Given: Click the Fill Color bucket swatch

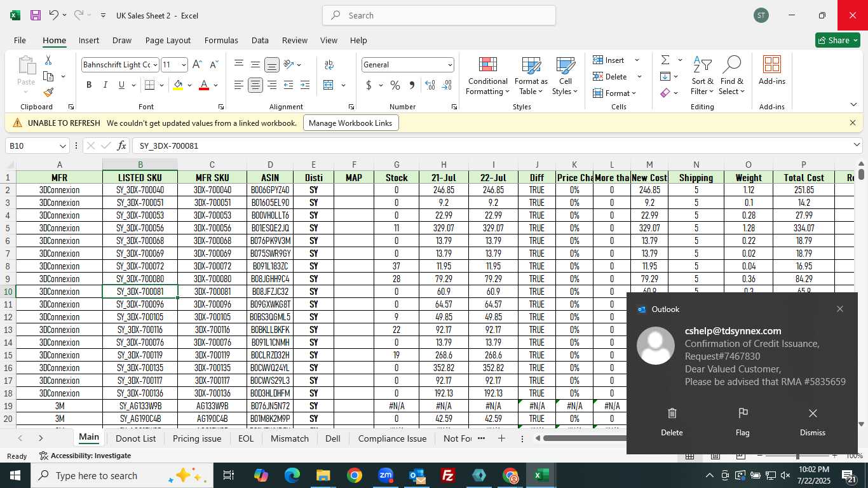Looking at the screenshot, I should (178, 85).
